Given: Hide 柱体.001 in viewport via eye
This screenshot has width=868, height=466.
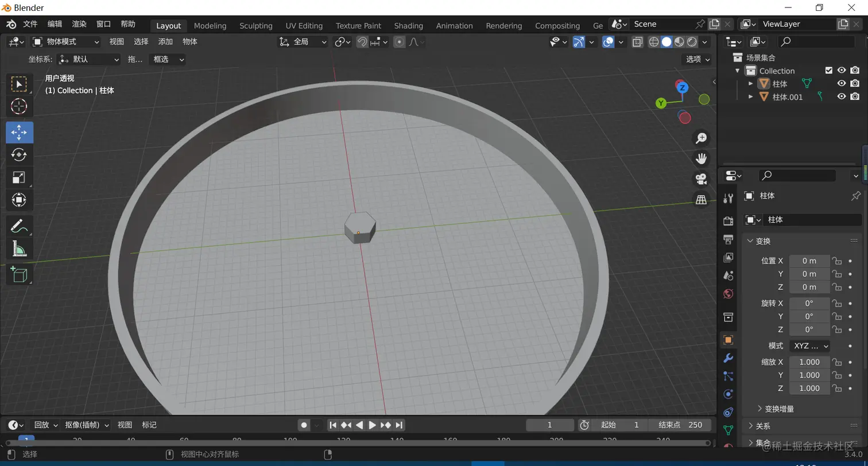Looking at the screenshot, I should point(842,97).
